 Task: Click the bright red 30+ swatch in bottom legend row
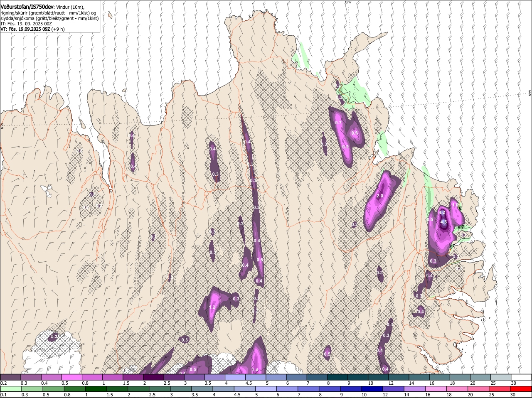click(521, 389)
